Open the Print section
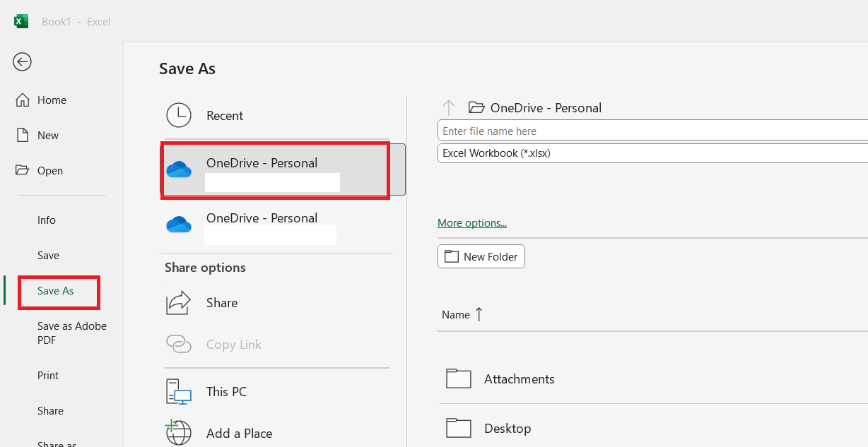 (48, 376)
